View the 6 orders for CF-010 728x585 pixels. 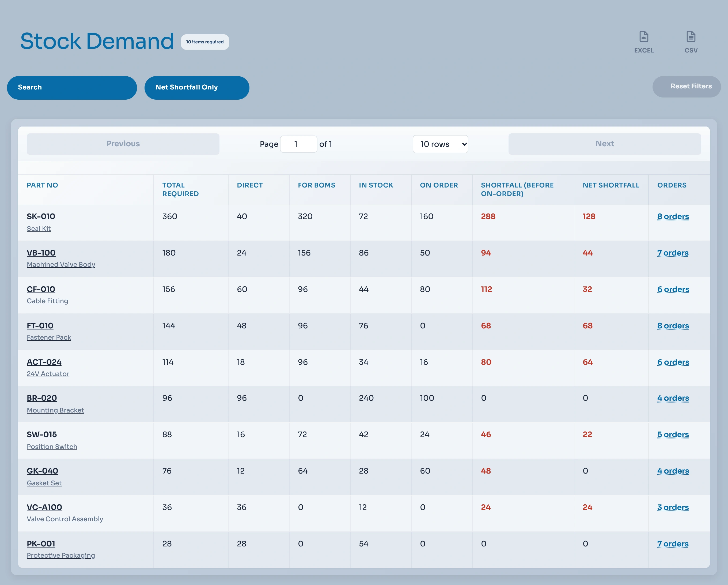click(673, 289)
